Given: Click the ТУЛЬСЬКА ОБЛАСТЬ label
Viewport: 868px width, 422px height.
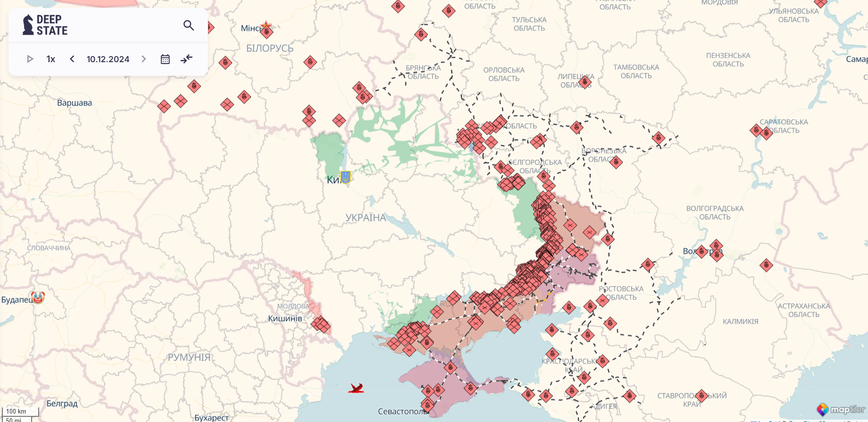Looking at the screenshot, I should (529, 24).
